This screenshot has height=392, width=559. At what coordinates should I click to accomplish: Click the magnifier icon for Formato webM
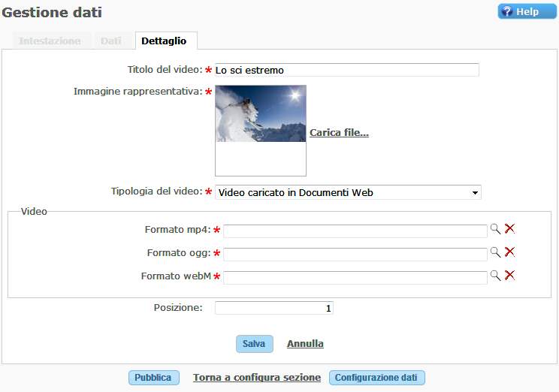(x=495, y=276)
